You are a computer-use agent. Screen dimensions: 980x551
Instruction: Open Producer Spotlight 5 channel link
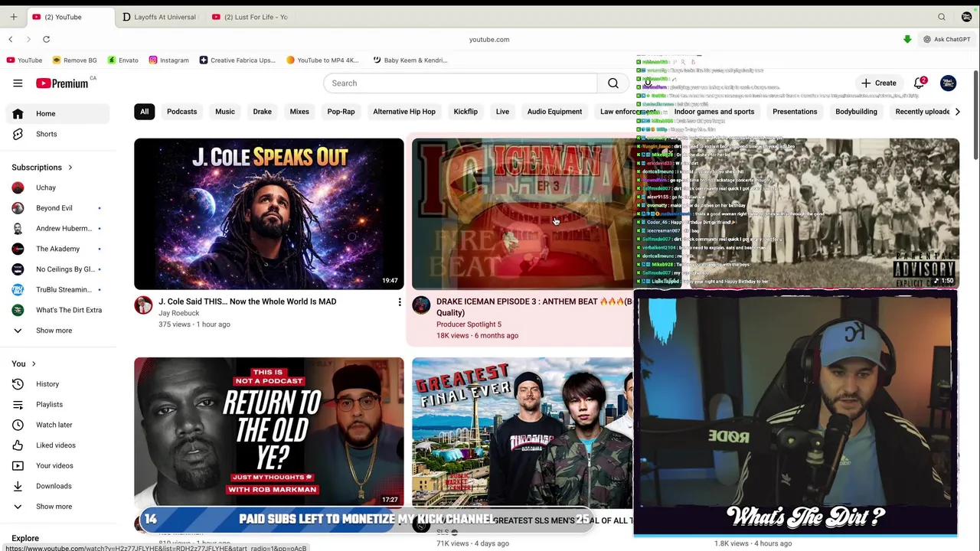coord(469,324)
